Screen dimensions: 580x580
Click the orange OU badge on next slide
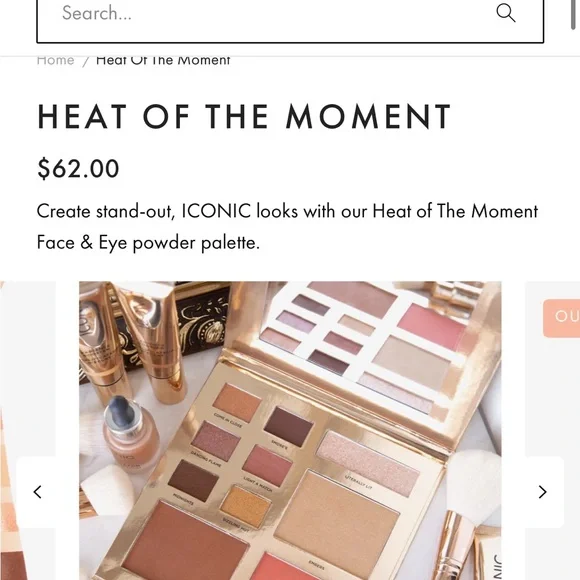pyautogui.click(x=562, y=318)
